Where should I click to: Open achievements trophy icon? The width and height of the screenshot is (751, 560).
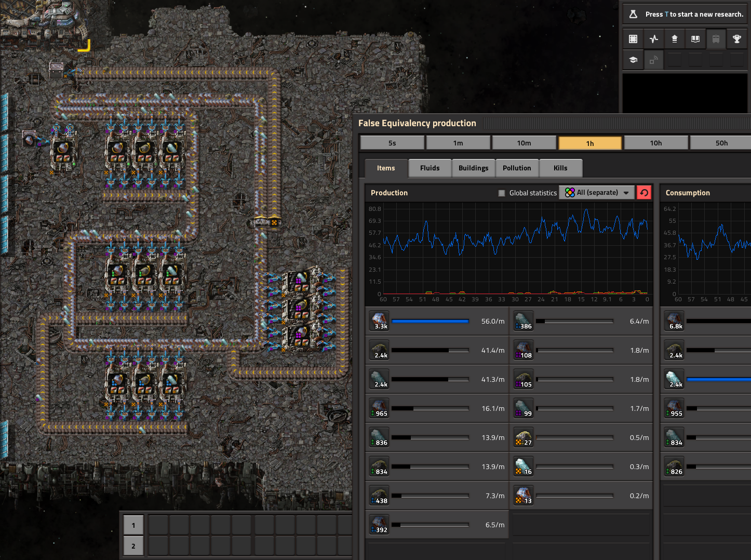pyautogui.click(x=737, y=39)
